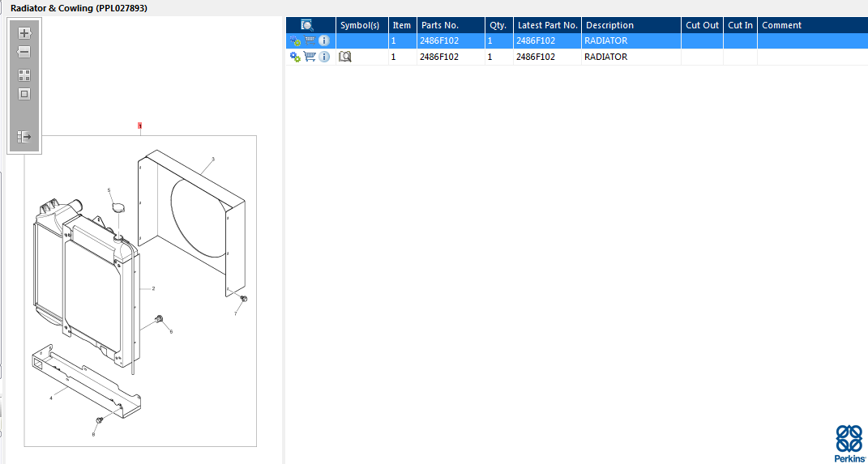Sort by Description column header

(x=631, y=25)
